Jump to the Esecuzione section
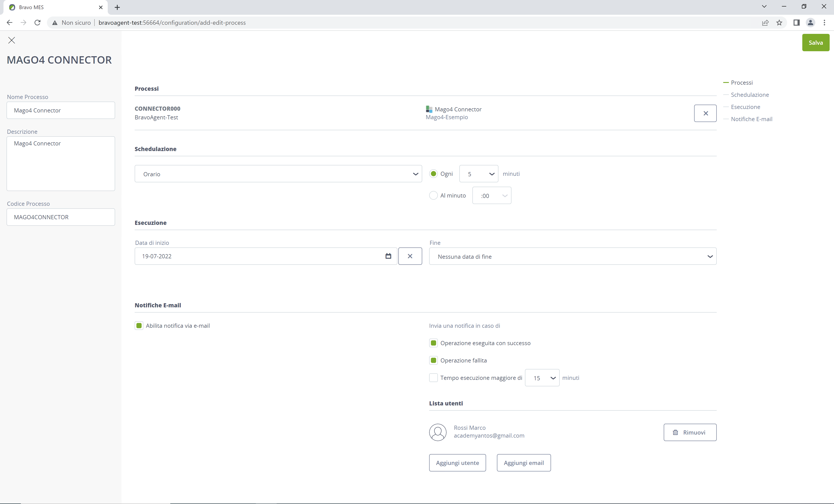This screenshot has height=504, width=834. (745, 107)
